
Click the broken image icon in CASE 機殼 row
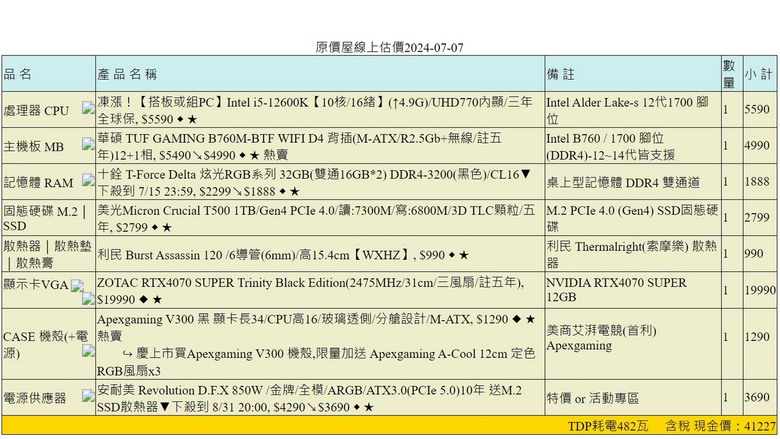click(x=88, y=351)
